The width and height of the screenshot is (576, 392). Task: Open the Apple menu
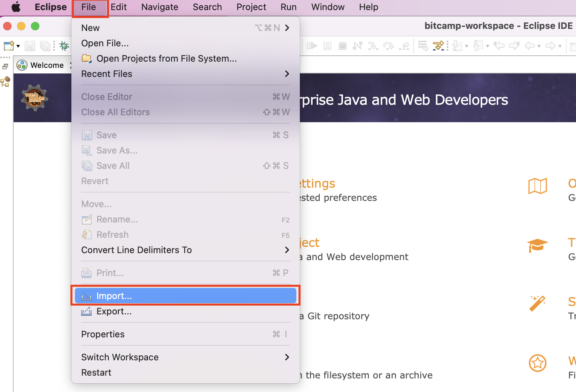16,7
